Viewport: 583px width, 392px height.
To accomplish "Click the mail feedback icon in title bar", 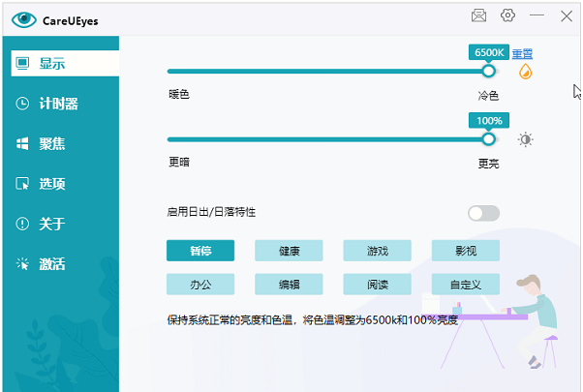I will click(478, 15).
